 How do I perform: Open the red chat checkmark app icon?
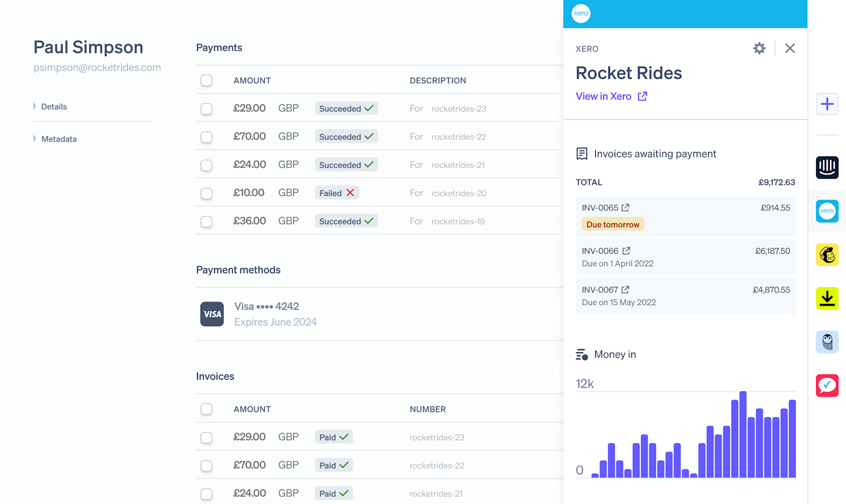click(x=827, y=385)
